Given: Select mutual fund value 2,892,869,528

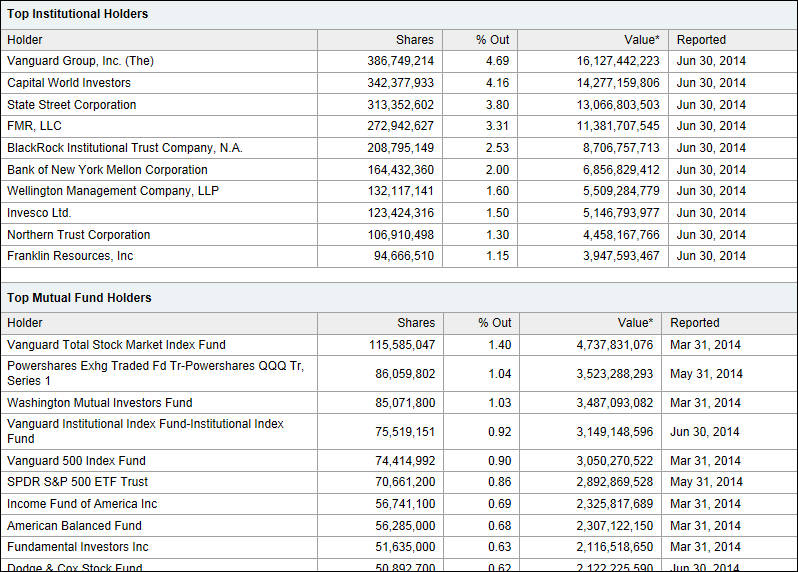Looking at the screenshot, I should (x=615, y=482).
